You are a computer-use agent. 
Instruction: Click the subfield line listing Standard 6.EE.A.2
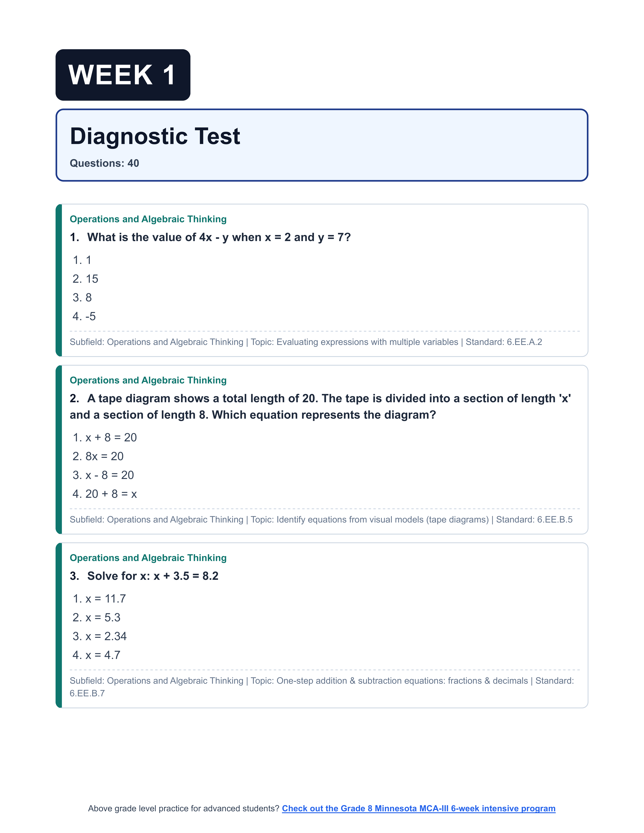(306, 342)
